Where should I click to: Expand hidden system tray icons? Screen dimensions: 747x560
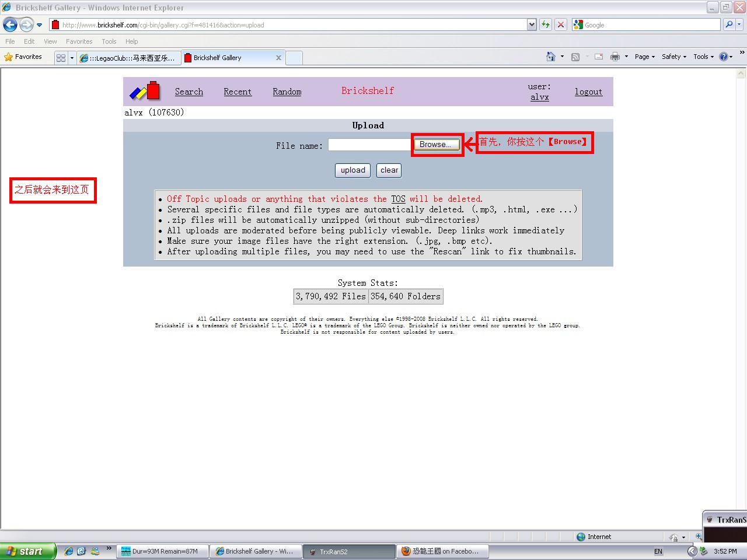tap(692, 551)
